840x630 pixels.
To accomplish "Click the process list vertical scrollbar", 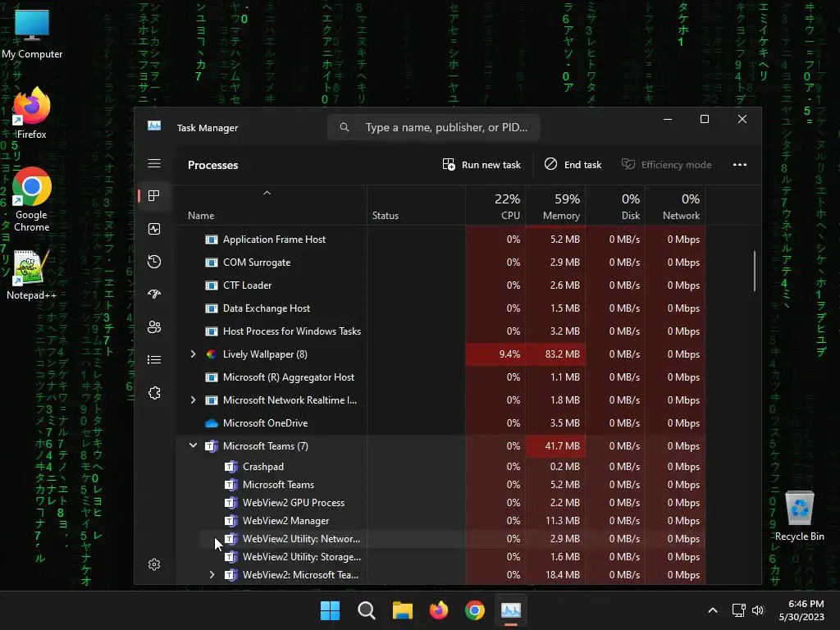I will pos(755,271).
